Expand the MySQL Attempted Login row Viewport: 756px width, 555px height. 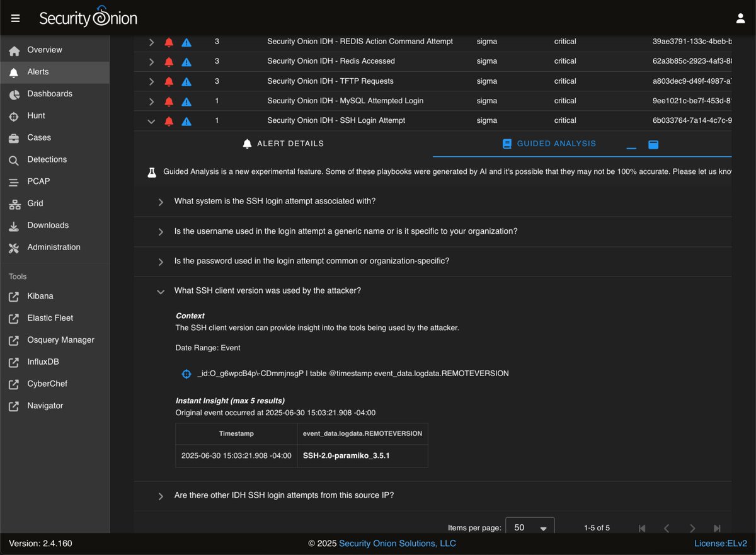tap(151, 101)
